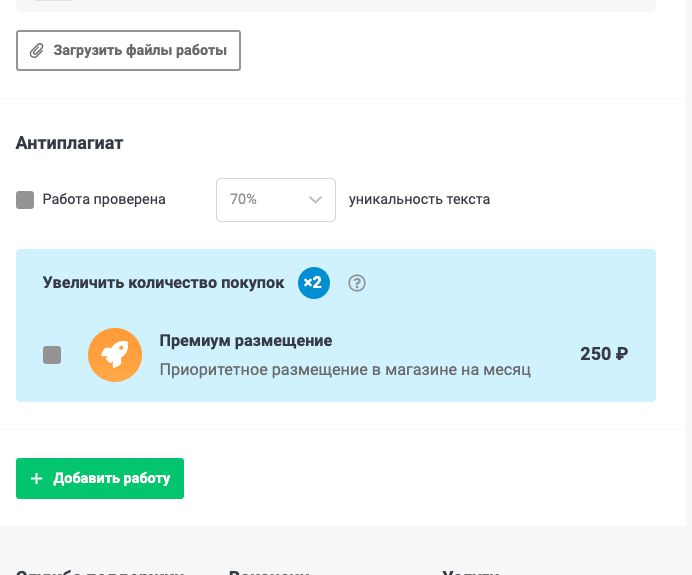Click the blue ×2 badge
The height and width of the screenshot is (575, 692).
(x=314, y=283)
